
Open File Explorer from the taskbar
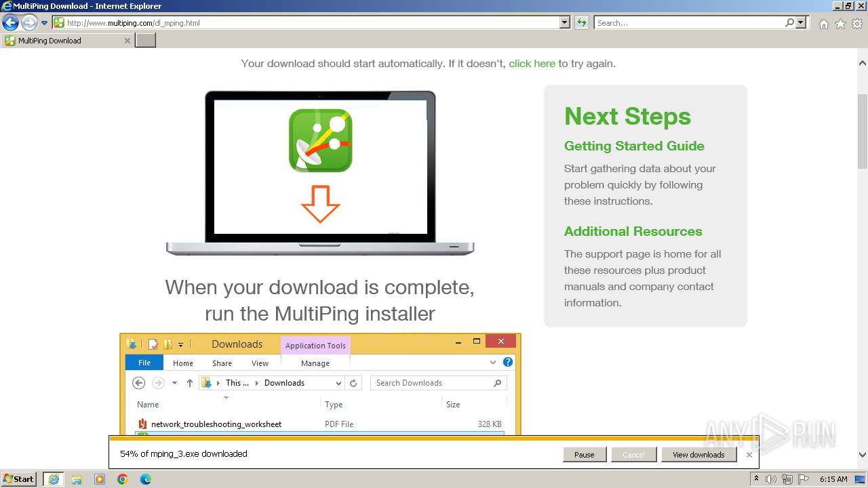(x=77, y=479)
